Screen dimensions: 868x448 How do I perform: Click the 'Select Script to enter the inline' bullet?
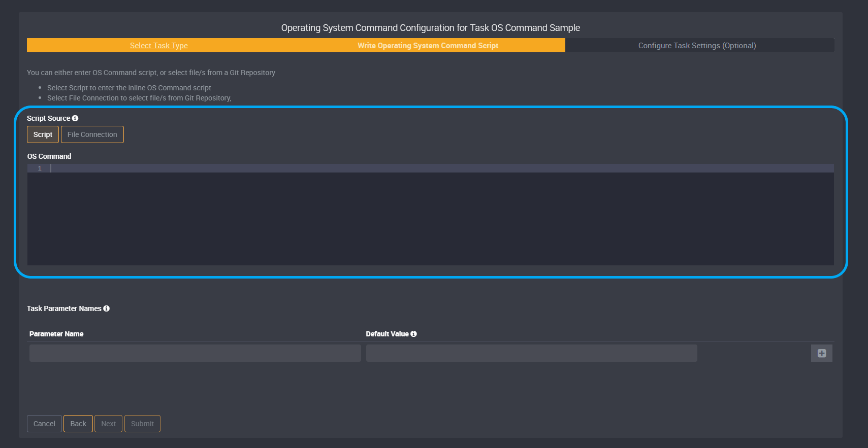(129, 88)
